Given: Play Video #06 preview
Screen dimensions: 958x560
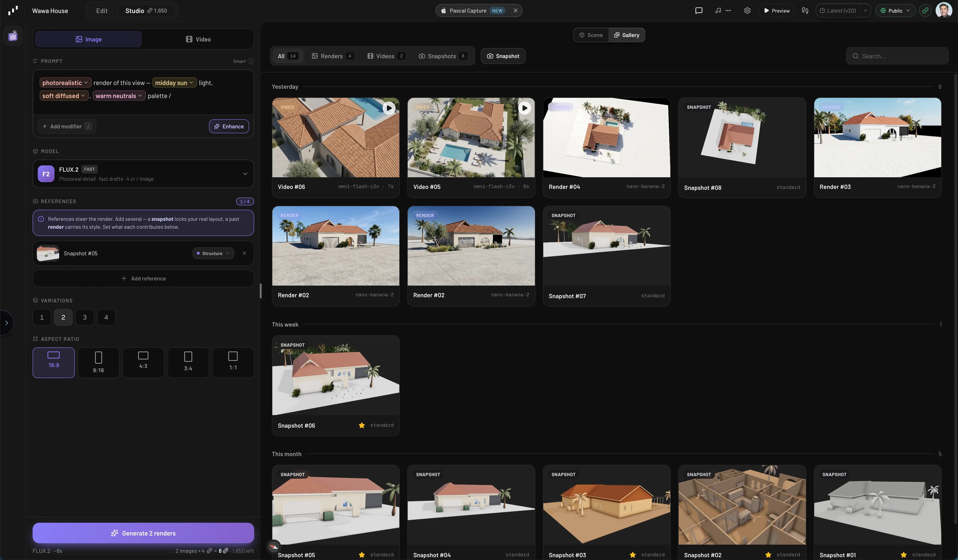Looking at the screenshot, I should pos(389,108).
